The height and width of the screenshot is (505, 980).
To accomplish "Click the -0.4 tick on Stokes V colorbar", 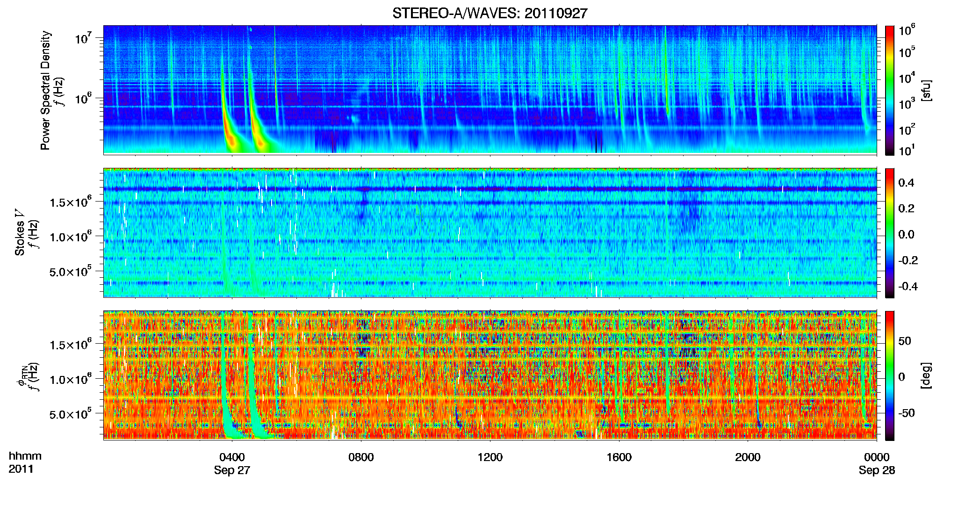I will [x=908, y=286].
